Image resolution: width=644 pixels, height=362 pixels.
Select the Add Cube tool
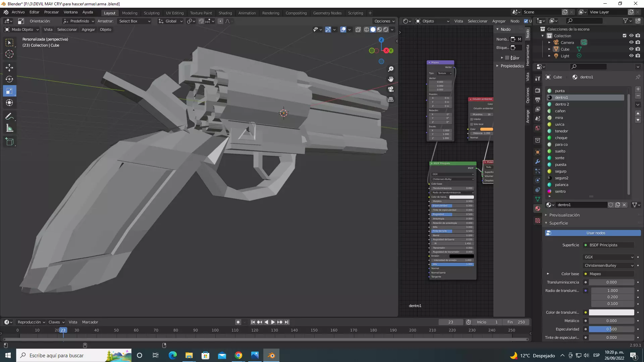pos(9,142)
